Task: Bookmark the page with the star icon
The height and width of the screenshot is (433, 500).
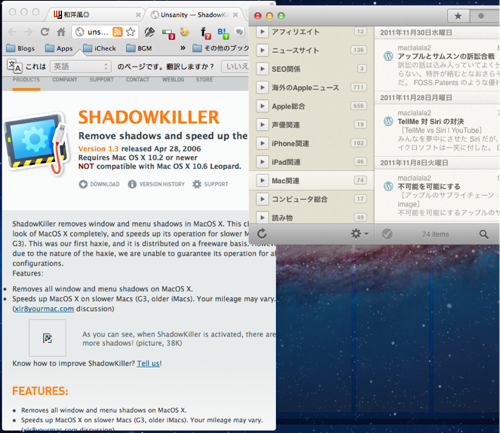Action: (131, 32)
